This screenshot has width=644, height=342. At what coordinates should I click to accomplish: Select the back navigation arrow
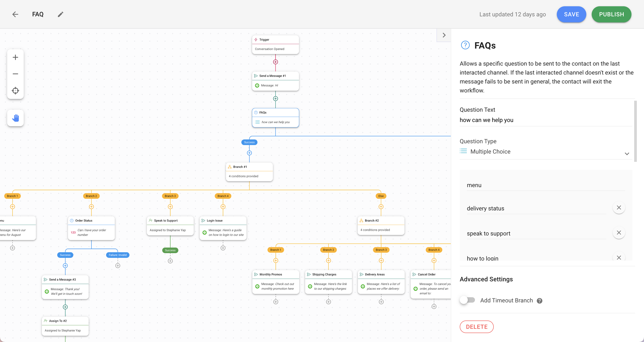coord(15,14)
